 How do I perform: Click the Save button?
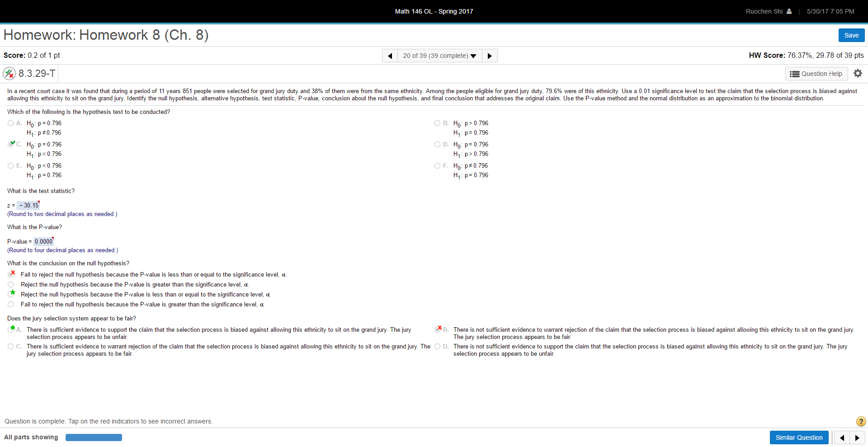(851, 35)
